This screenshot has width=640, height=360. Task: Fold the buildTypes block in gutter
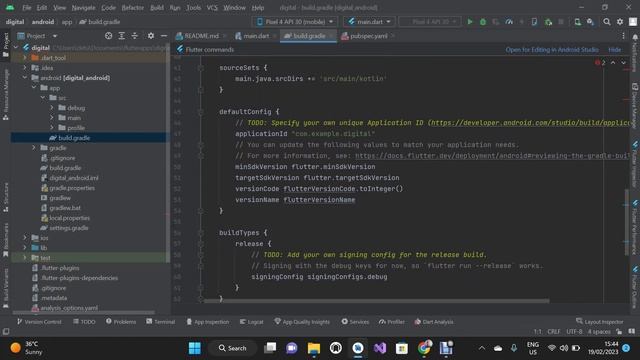(200, 233)
